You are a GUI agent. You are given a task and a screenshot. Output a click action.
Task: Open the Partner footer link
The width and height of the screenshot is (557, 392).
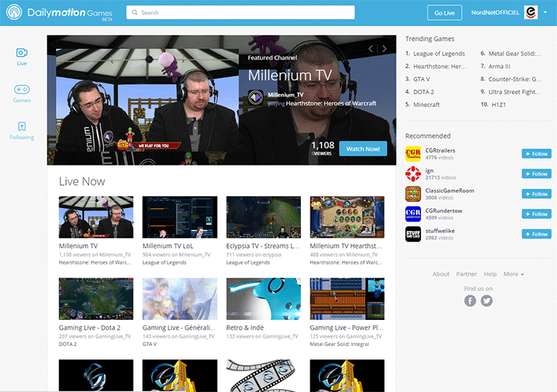coord(466,274)
